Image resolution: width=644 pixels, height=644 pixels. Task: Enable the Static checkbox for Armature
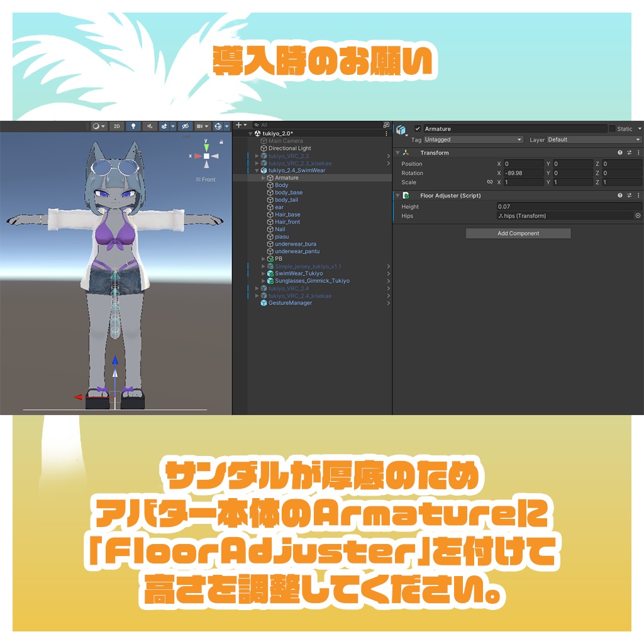[611, 129]
